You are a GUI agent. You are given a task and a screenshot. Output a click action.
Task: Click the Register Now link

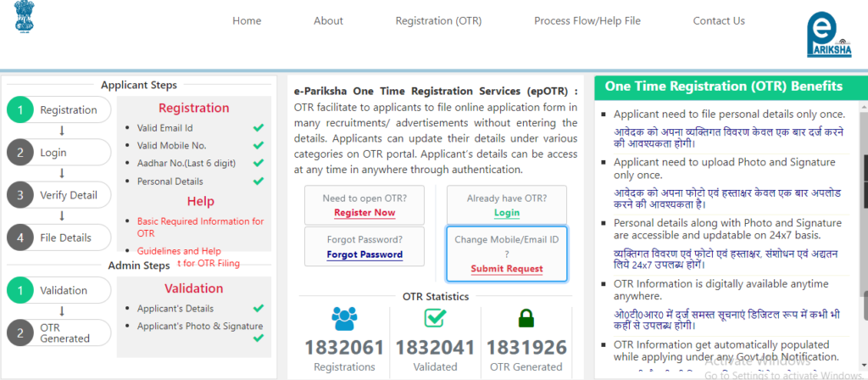(x=364, y=213)
